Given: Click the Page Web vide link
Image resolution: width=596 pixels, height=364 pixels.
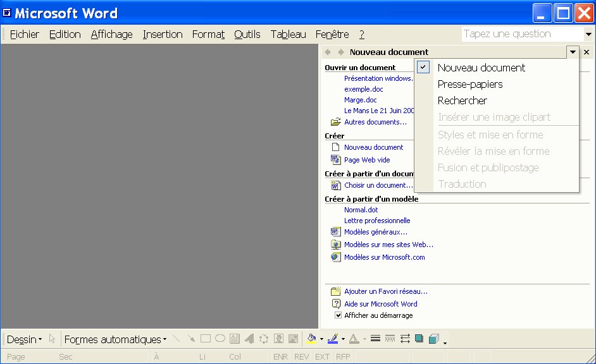Looking at the screenshot, I should (x=367, y=160).
